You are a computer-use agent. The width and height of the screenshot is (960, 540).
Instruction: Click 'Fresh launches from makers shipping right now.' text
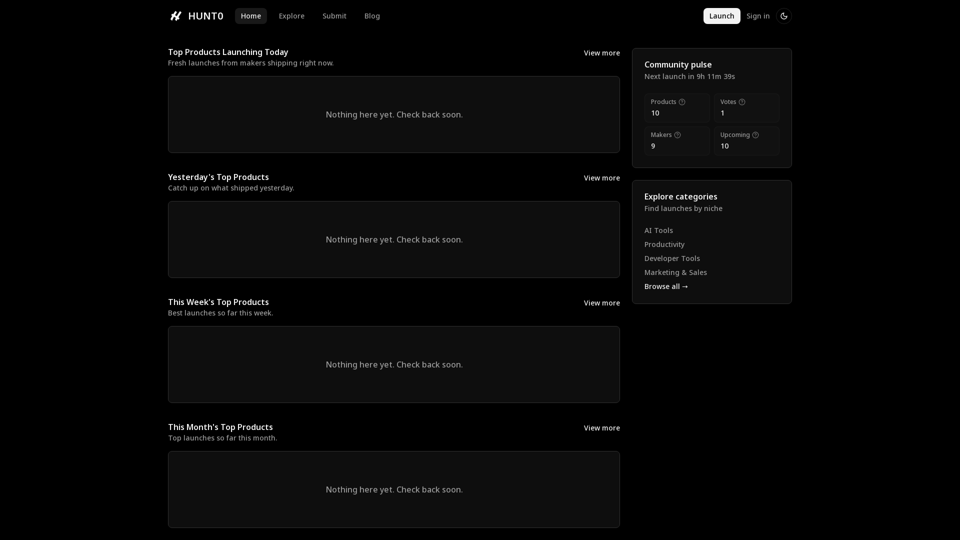point(251,63)
